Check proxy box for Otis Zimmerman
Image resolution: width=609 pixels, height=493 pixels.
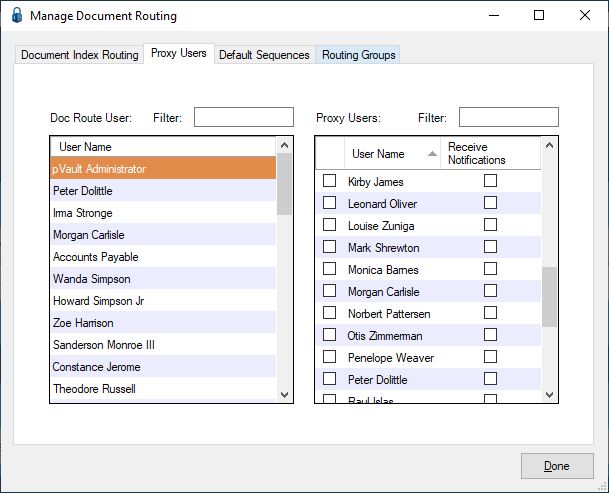[x=329, y=334]
